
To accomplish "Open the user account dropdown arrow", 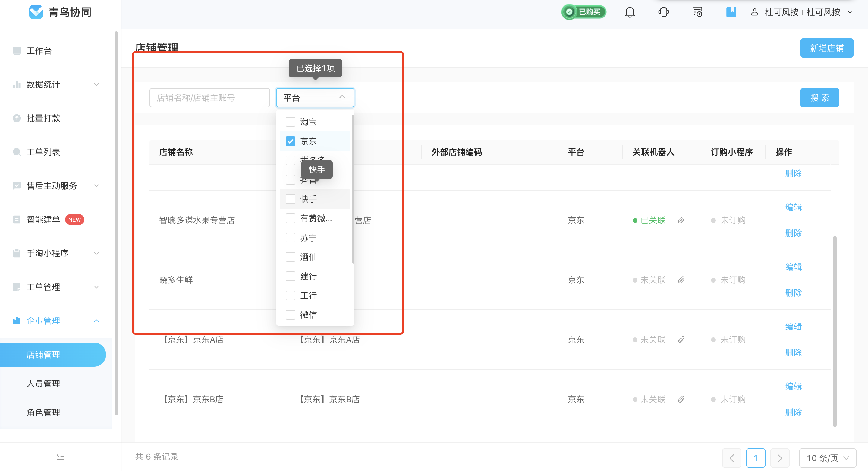I will pos(850,12).
